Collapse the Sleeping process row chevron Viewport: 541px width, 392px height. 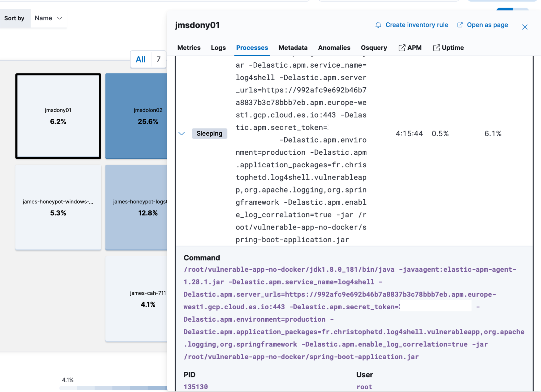tap(182, 134)
